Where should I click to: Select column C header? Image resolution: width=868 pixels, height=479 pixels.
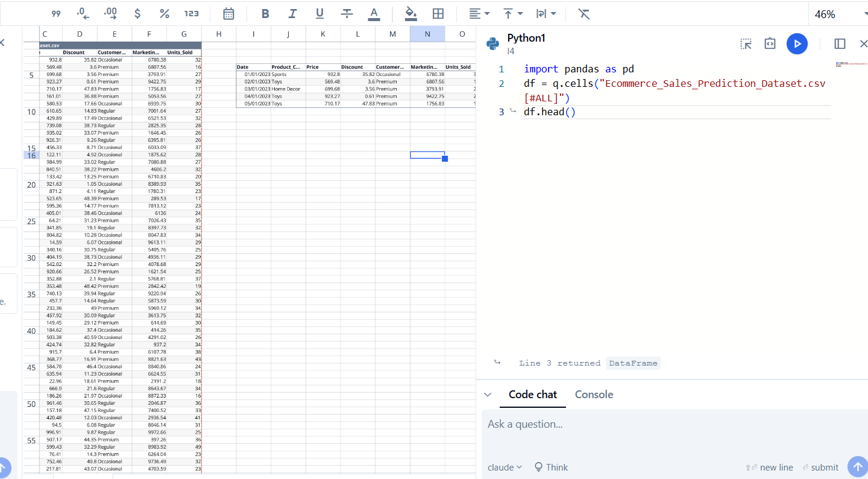click(45, 34)
